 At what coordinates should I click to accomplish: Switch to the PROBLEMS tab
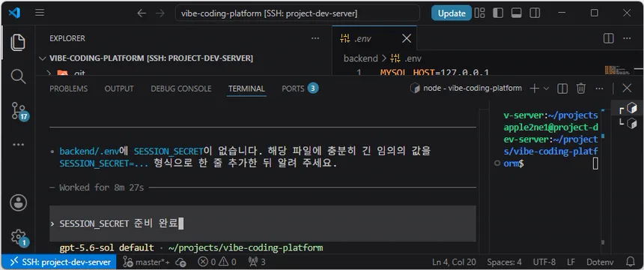[x=69, y=88]
